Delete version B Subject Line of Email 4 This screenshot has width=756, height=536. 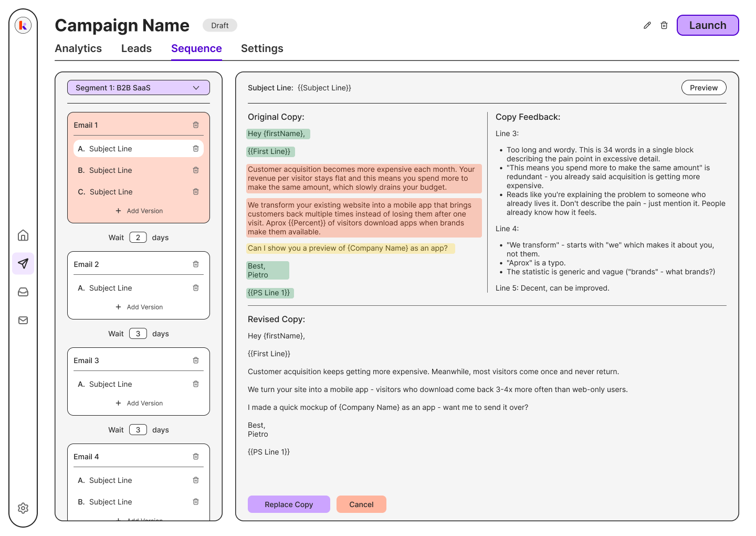point(196,502)
